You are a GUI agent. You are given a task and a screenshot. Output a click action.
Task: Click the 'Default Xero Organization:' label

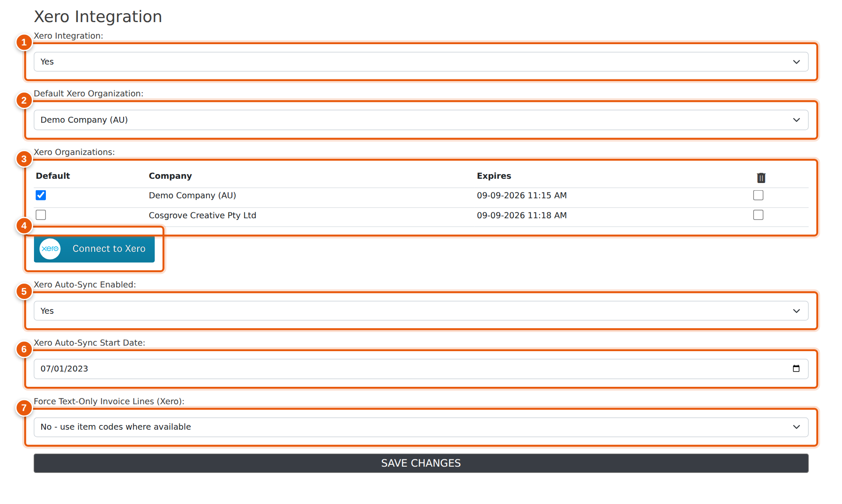89,93
